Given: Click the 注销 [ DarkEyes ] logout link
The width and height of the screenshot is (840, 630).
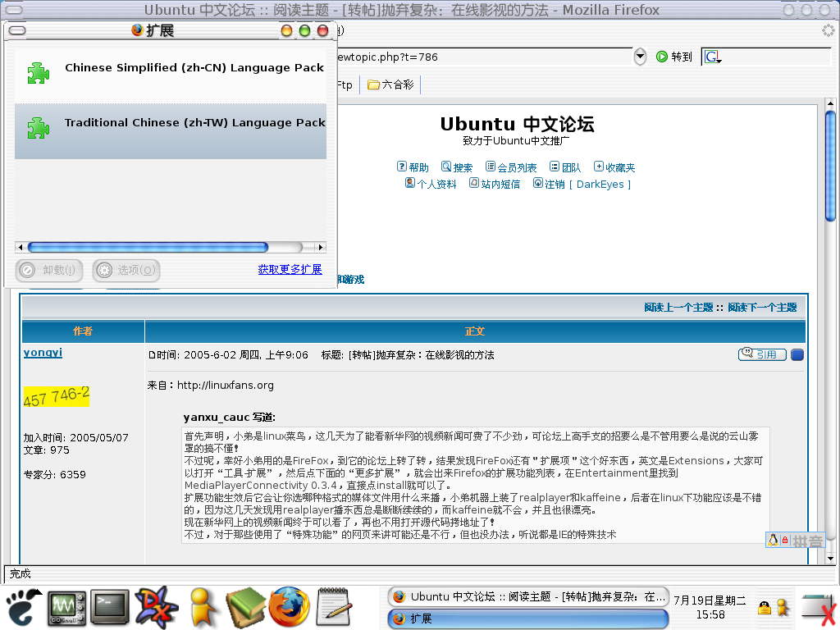Looking at the screenshot, I should [x=582, y=184].
